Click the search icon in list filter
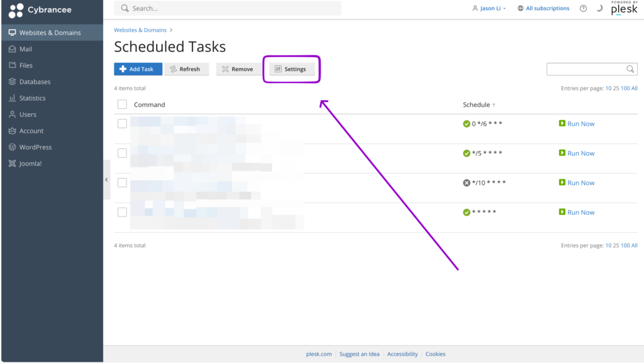The width and height of the screenshot is (644, 363). [x=630, y=69]
